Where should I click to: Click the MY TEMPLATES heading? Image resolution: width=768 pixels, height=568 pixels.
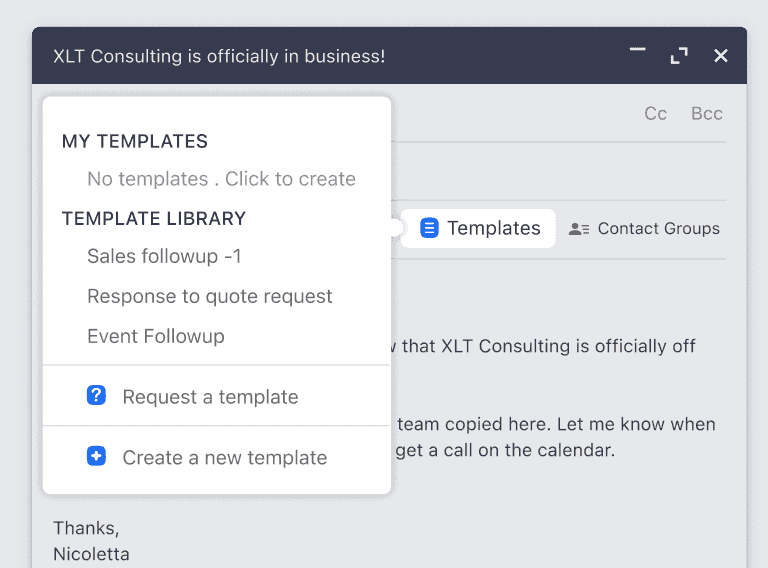tap(135, 142)
